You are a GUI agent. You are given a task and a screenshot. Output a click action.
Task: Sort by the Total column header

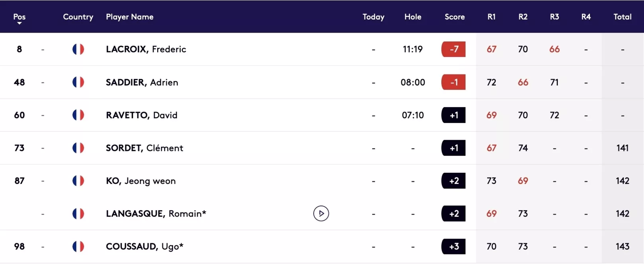[623, 17]
